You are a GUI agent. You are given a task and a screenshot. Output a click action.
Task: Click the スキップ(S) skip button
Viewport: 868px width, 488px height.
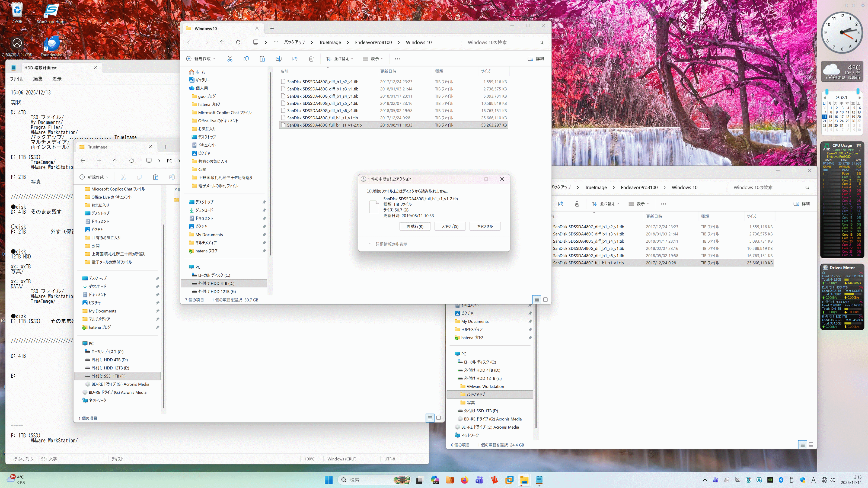450,226
